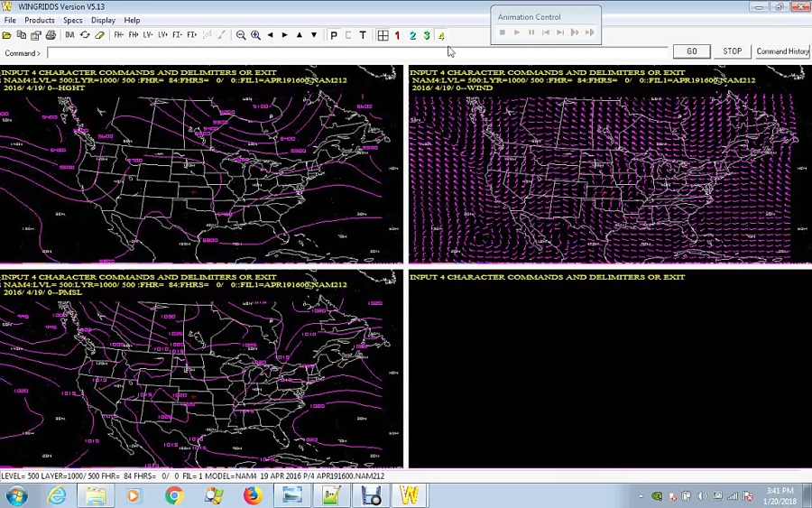
Task: Click the zoom out magnifier icon
Action: 241,35
